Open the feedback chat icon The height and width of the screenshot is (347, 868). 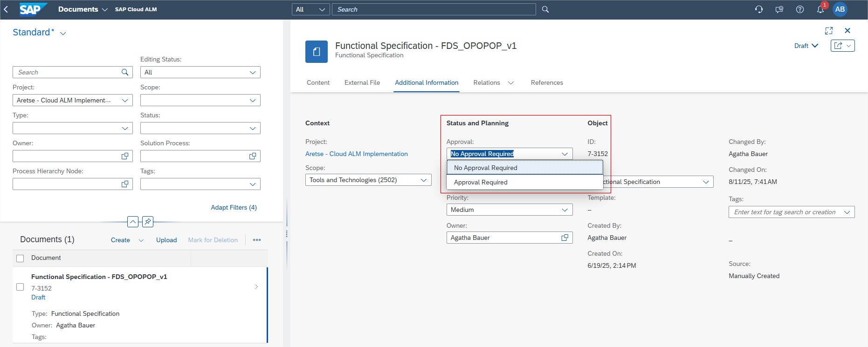coord(779,9)
